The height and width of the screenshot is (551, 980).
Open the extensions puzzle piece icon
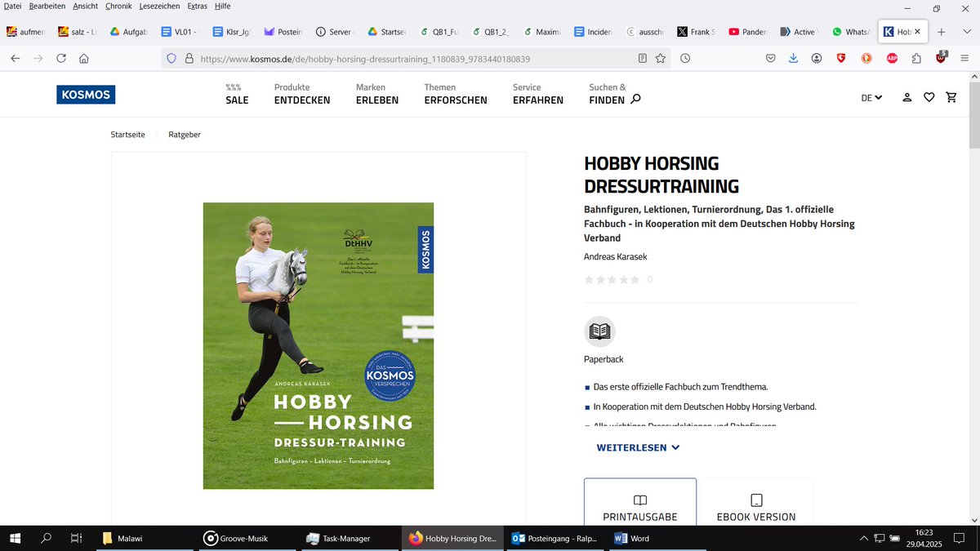point(916,59)
